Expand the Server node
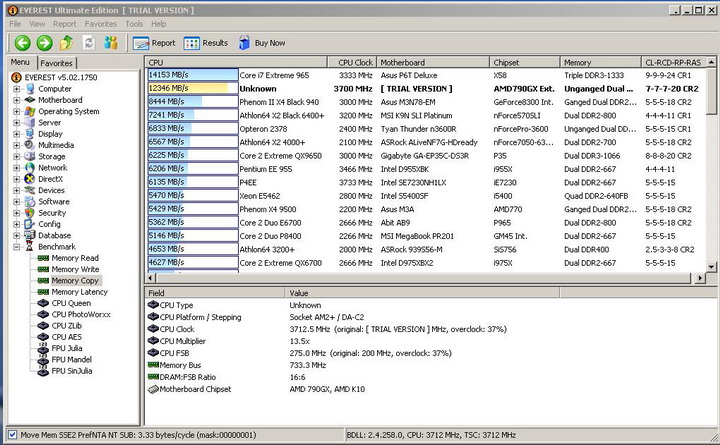The width and height of the screenshot is (720, 445). 17,123
